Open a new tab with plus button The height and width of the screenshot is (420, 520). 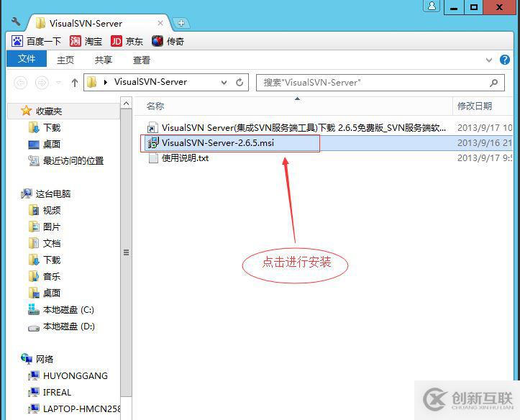181,23
